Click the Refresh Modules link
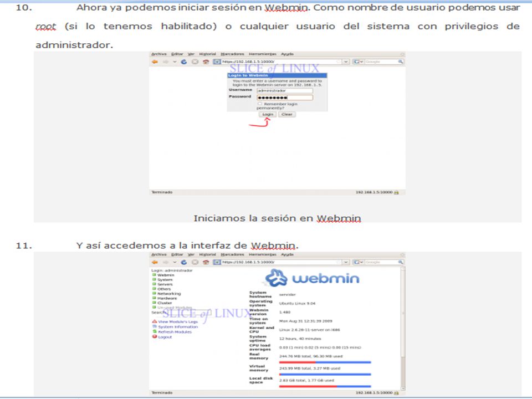The height and width of the screenshot is (399, 532). click(175, 332)
